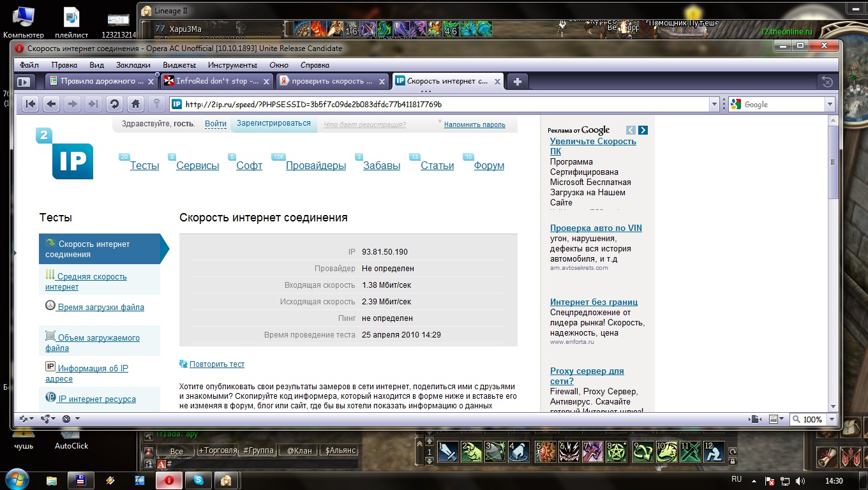Switch to the 'InfraRed don't stop' tab
The width and height of the screenshot is (868, 490).
(x=218, y=81)
